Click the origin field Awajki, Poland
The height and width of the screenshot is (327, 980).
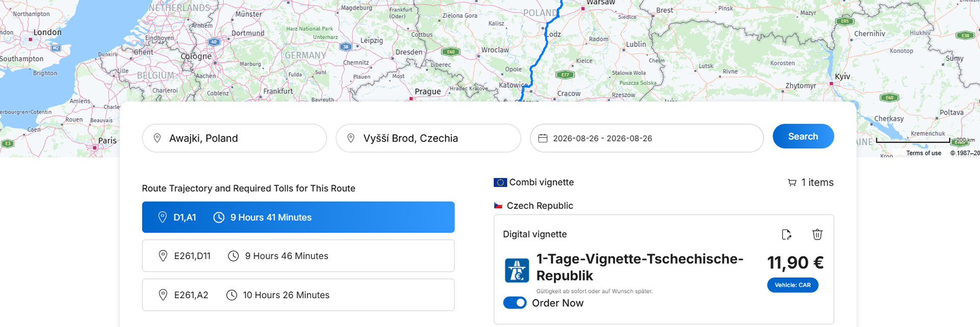coord(234,138)
